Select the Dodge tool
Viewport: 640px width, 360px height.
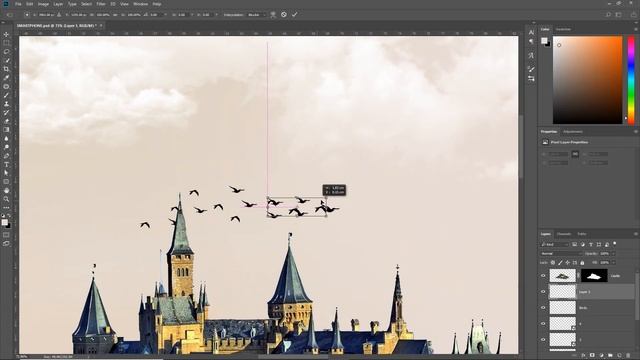click(6, 147)
